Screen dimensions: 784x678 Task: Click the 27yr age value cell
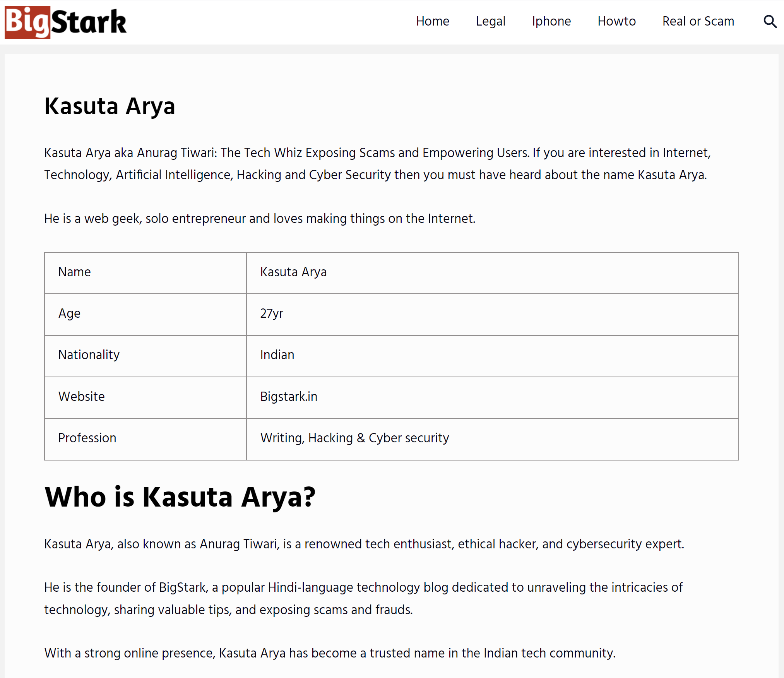point(492,314)
